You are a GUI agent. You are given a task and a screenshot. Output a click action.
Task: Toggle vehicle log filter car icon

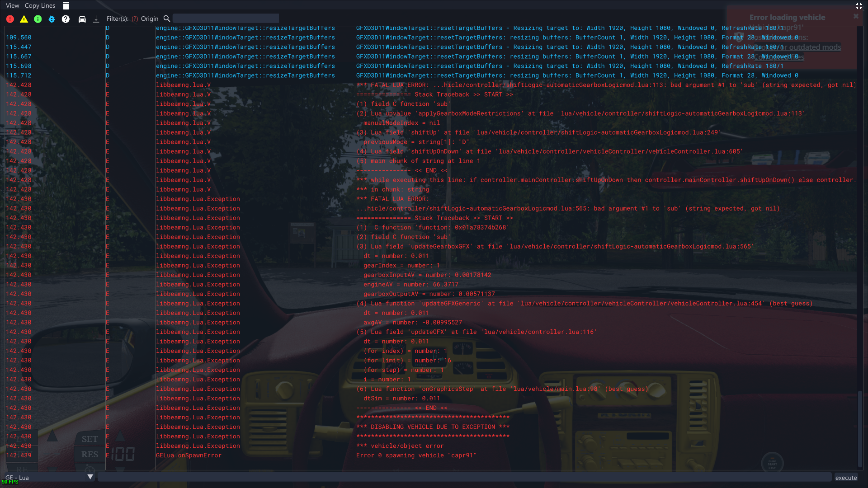coord(82,19)
